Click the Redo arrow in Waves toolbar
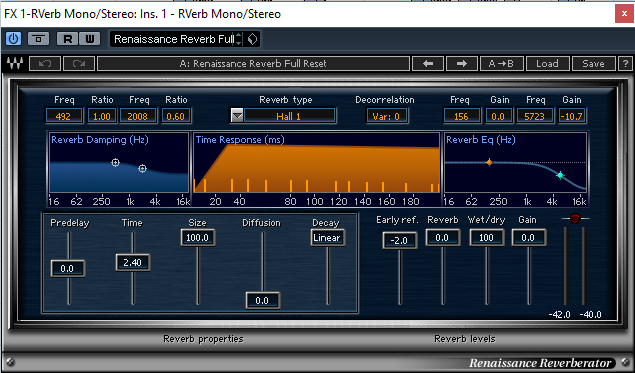This screenshot has height=373, width=635. [x=79, y=64]
